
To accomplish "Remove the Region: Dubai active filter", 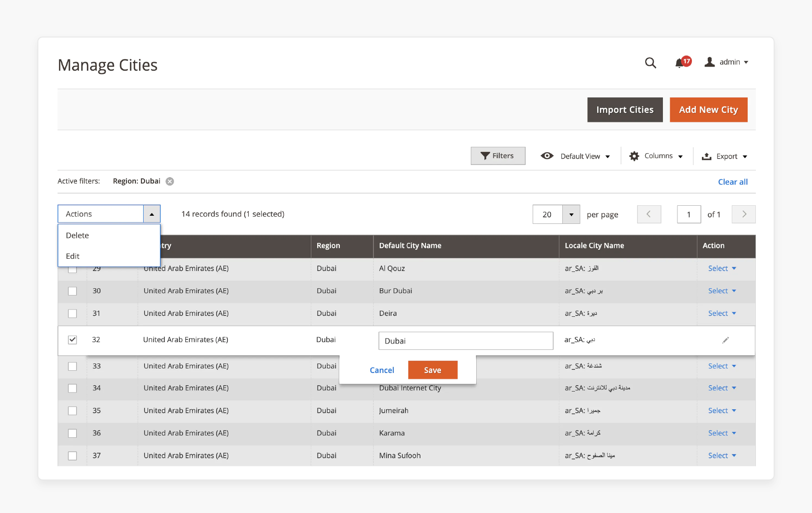I will [169, 181].
